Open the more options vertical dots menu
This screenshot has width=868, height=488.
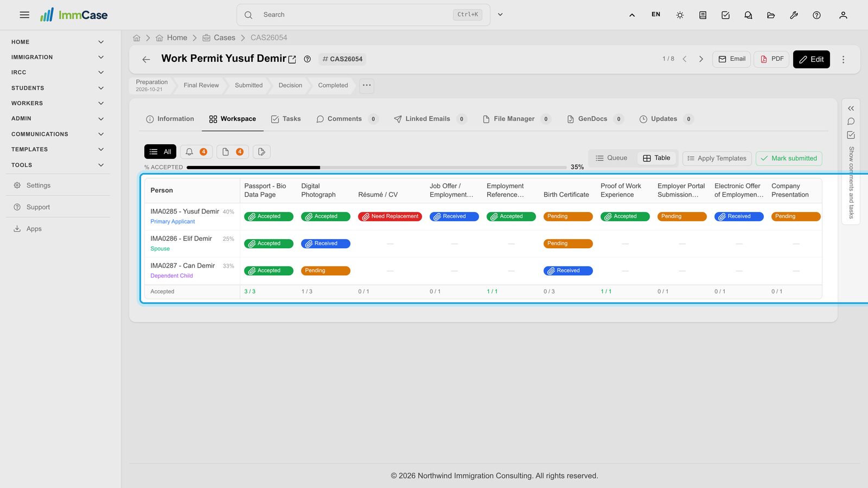pyautogui.click(x=843, y=60)
